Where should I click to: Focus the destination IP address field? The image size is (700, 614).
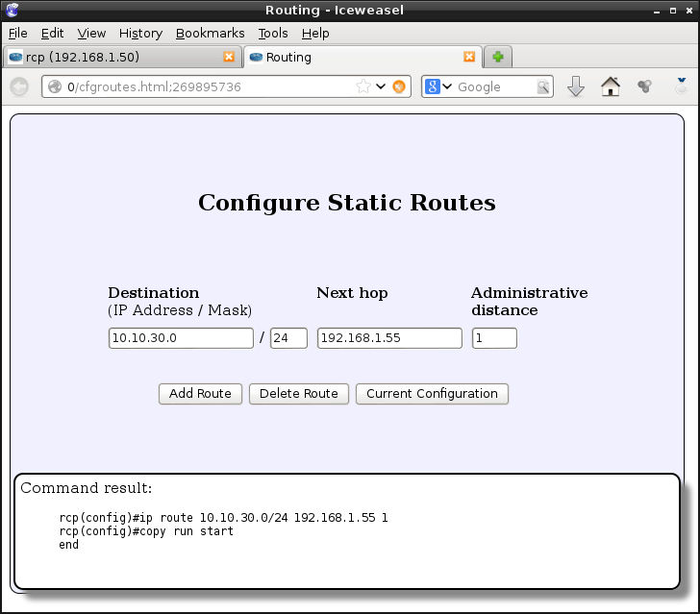tap(181, 338)
